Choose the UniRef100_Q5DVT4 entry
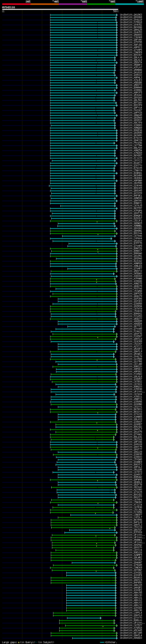The height and width of the screenshot is (644, 146). coord(131,63)
